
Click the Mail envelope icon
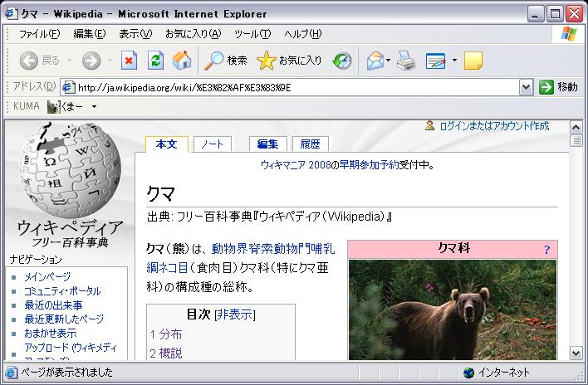coord(375,61)
